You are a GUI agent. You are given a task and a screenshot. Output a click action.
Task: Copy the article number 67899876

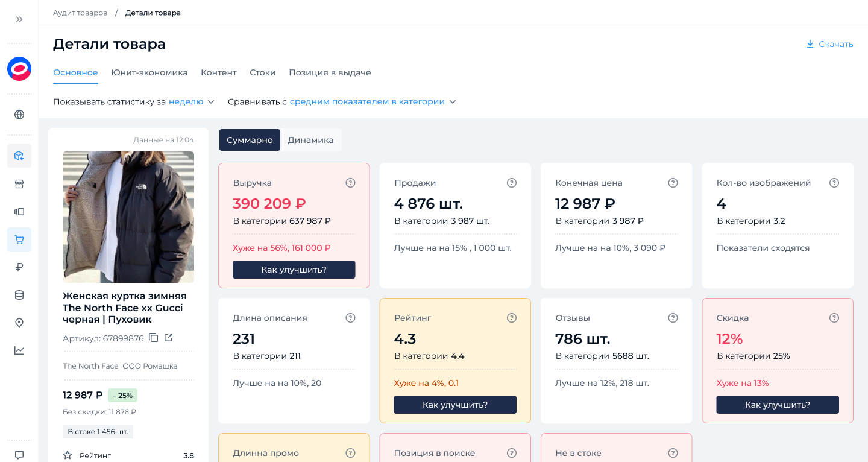click(154, 338)
